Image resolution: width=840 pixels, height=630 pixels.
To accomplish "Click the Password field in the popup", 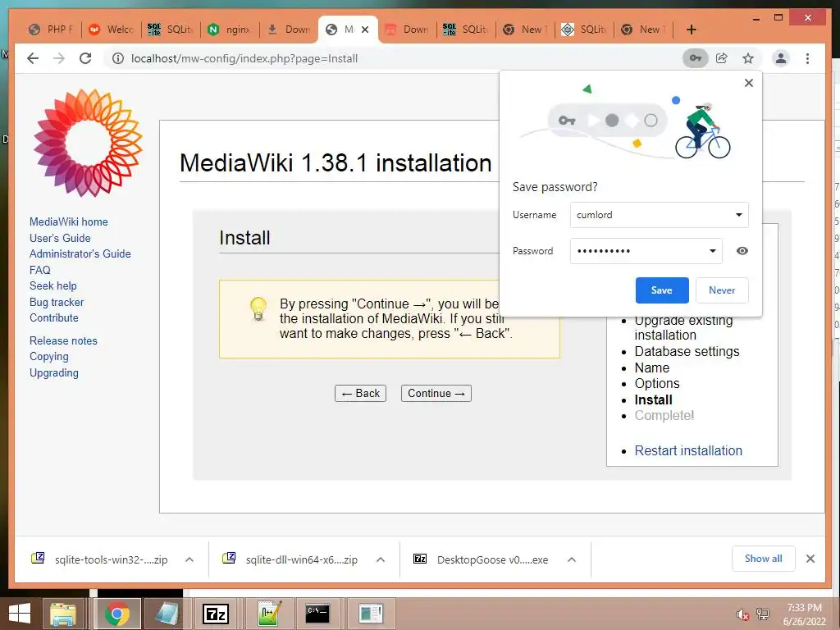I will point(646,251).
